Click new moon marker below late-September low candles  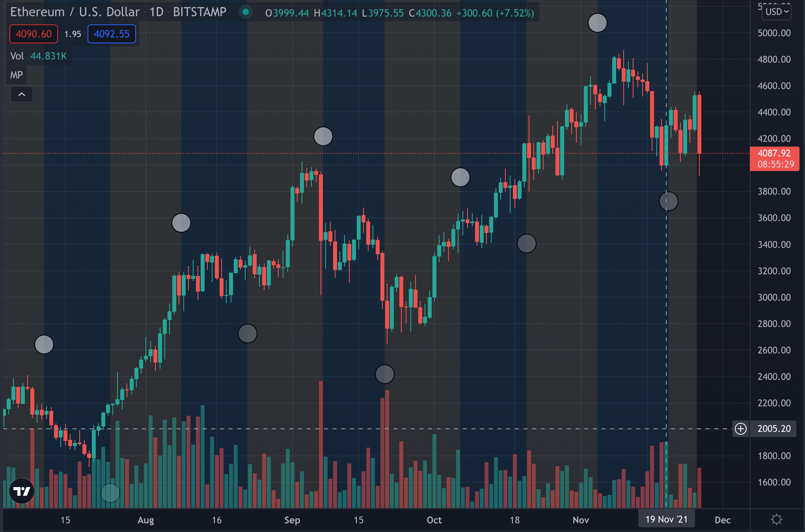click(385, 374)
